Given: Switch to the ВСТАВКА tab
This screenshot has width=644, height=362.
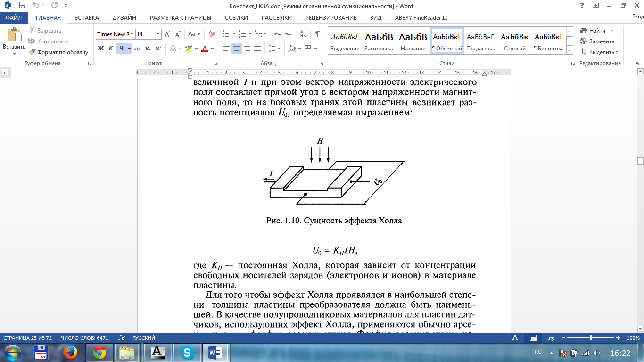Looking at the screenshot, I should pos(87,17).
